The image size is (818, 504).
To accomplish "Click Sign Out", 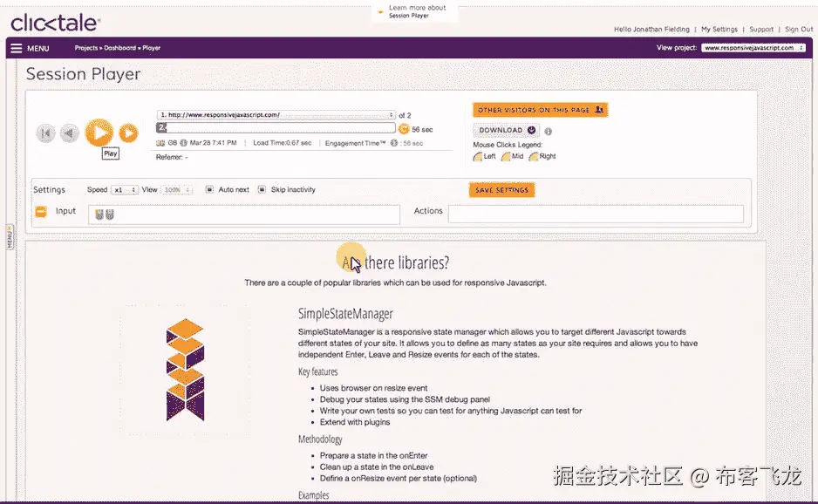I will [799, 30].
